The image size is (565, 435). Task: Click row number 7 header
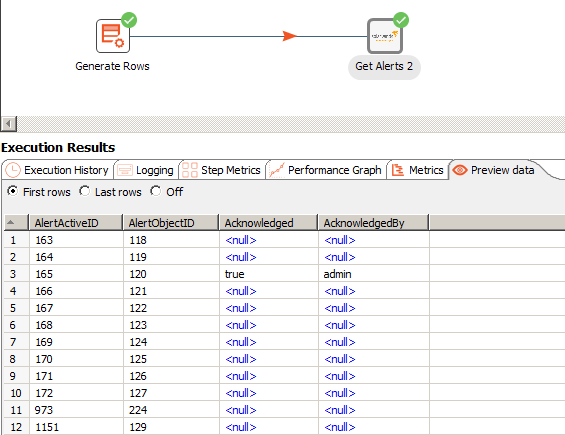pyautogui.click(x=16, y=342)
